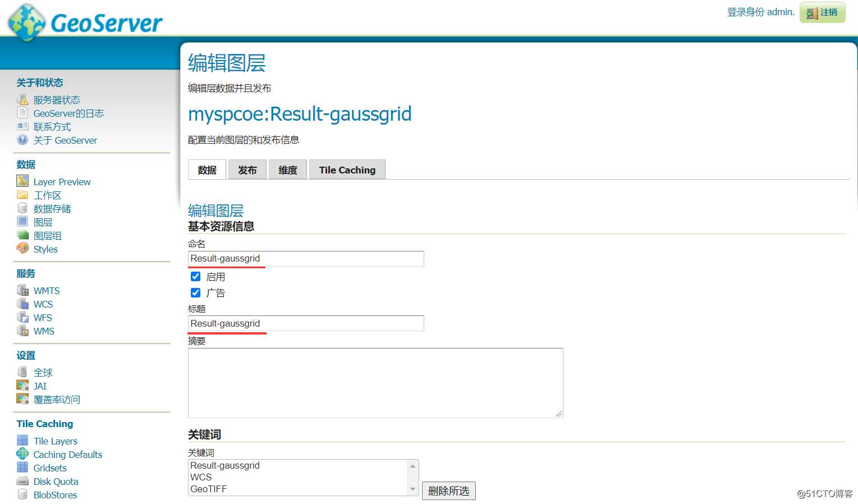Open the Disk Quota link
This screenshot has width=858, height=504.
point(56,482)
